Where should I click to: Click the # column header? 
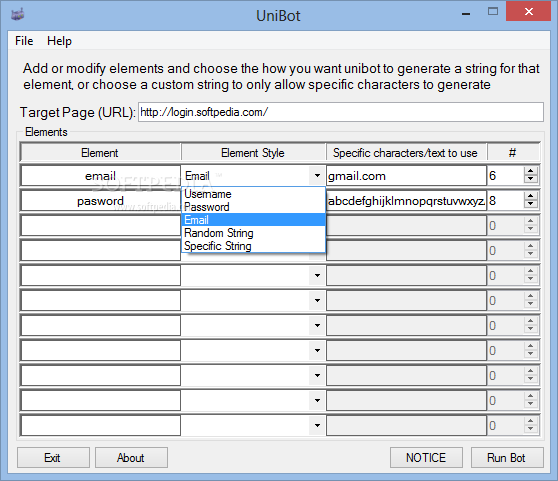(x=513, y=153)
